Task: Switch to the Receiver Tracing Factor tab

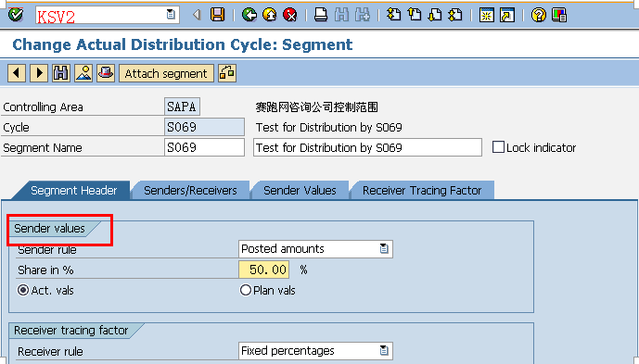Action: 422,190
